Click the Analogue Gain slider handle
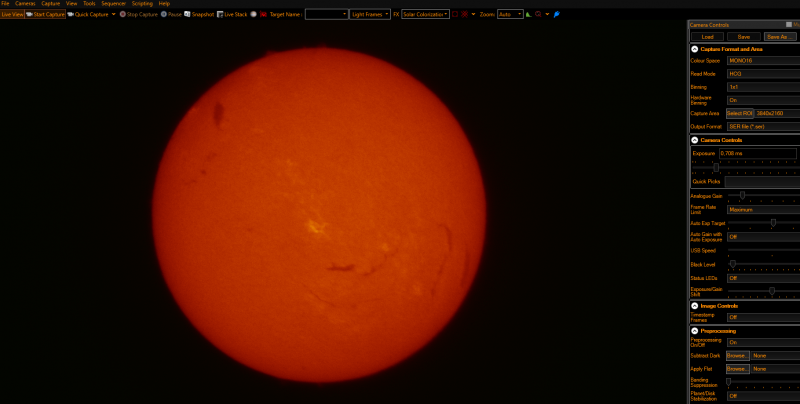Screen dimensions: 800x404 click(742, 195)
